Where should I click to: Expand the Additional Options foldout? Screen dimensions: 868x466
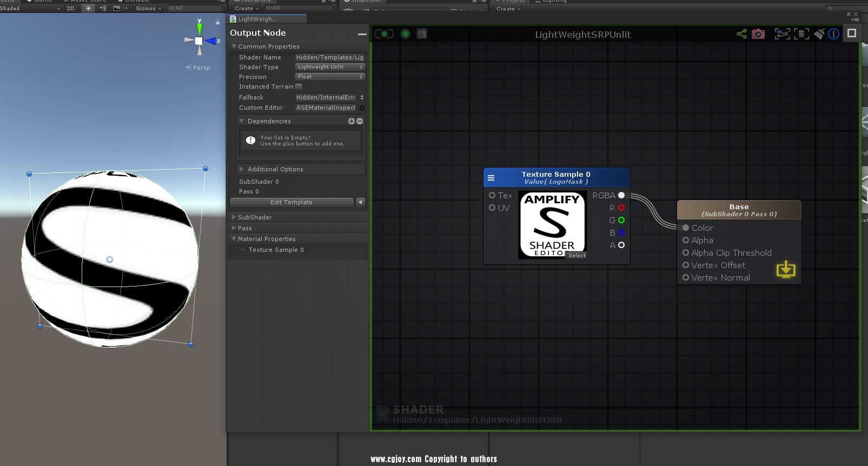(x=242, y=169)
